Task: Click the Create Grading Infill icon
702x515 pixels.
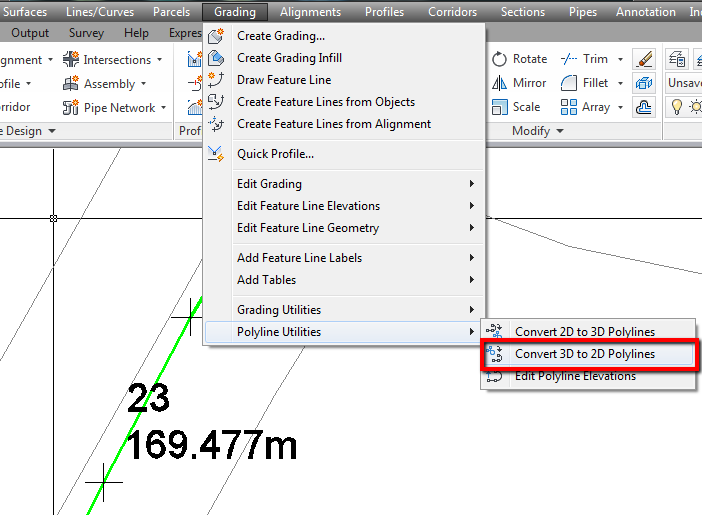Action: 216,58
